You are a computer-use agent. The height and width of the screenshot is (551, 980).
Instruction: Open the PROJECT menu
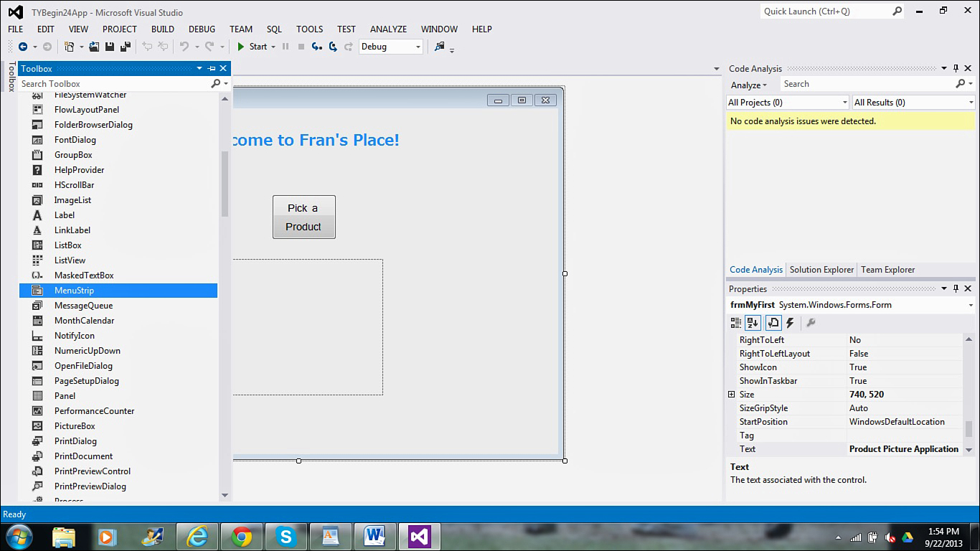click(119, 29)
